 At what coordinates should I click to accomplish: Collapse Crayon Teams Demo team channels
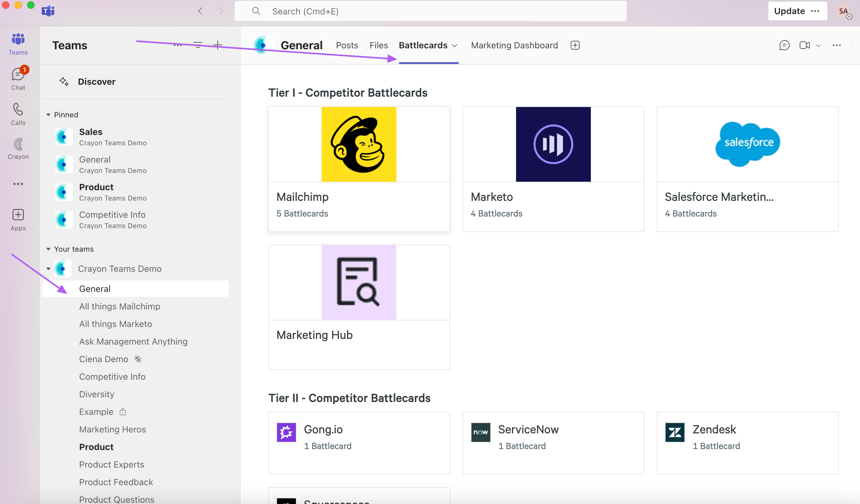[x=48, y=269]
